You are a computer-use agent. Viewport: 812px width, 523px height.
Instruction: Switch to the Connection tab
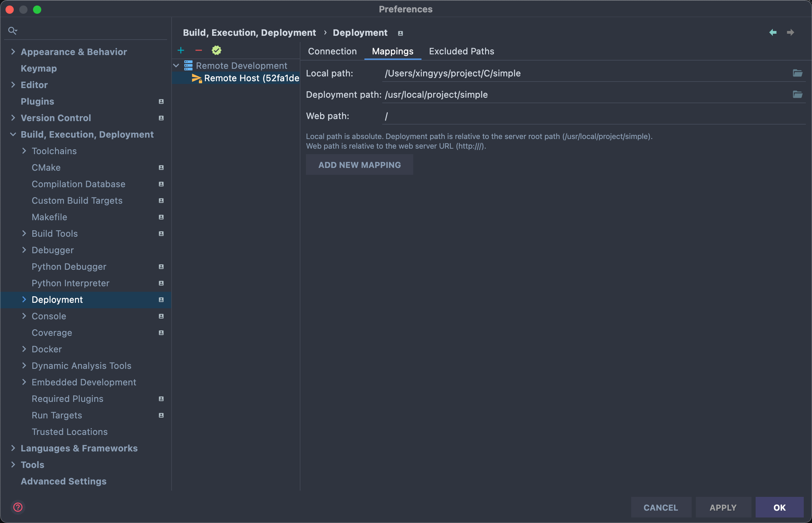[332, 51]
